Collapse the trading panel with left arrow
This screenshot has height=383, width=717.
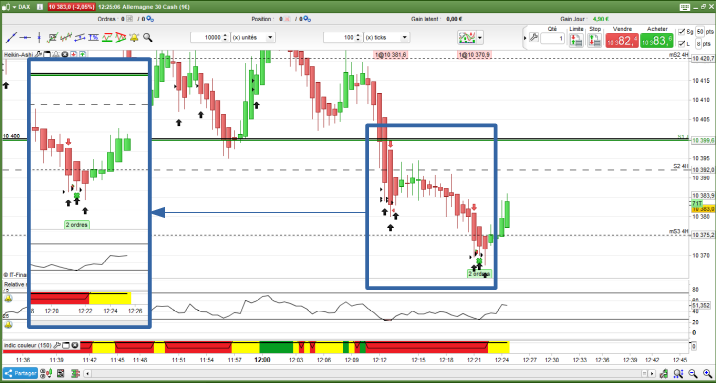(x=524, y=37)
